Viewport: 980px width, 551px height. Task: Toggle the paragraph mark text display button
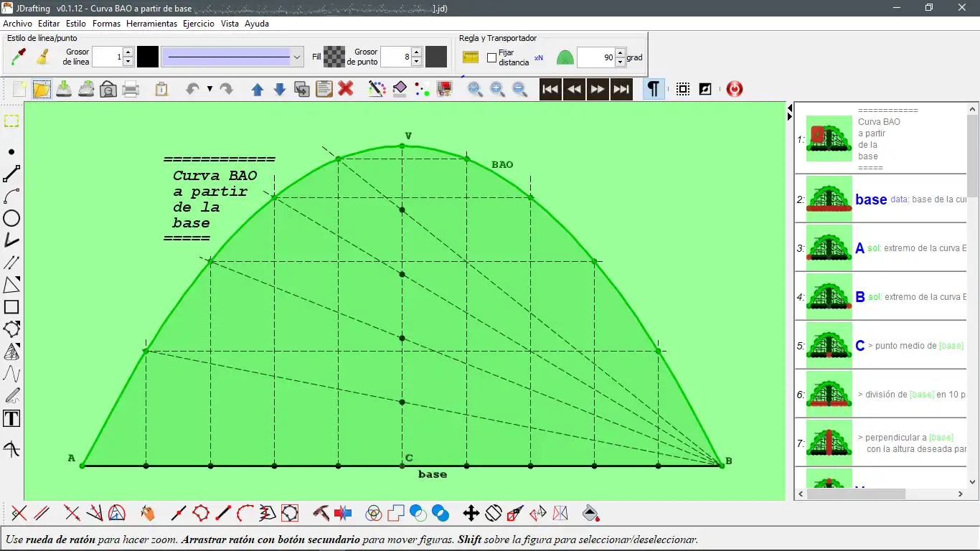point(653,89)
